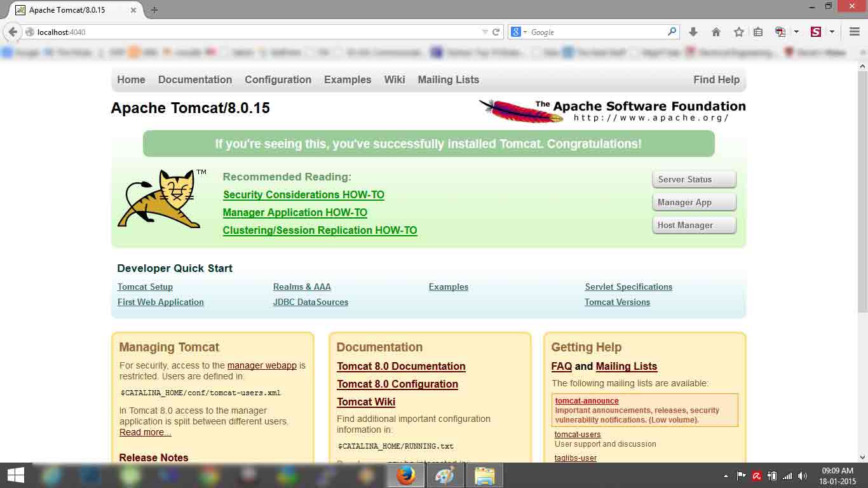868x488 pixels.
Task: Go to the Firefox home page icon
Action: point(716,32)
